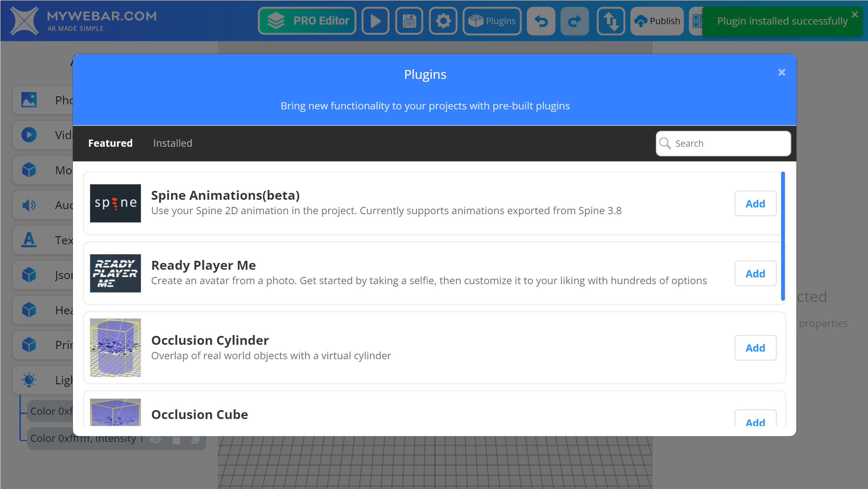Undo last action with arrow icon

click(541, 21)
